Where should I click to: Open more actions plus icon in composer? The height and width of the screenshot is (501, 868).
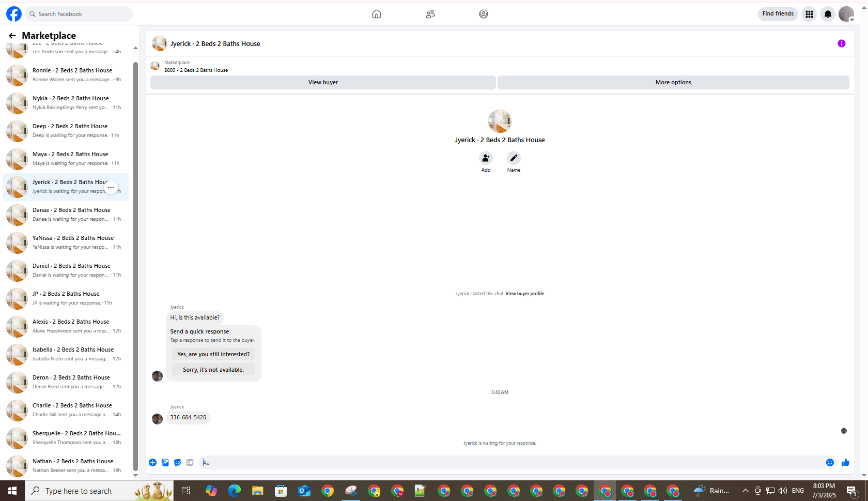pos(152,463)
